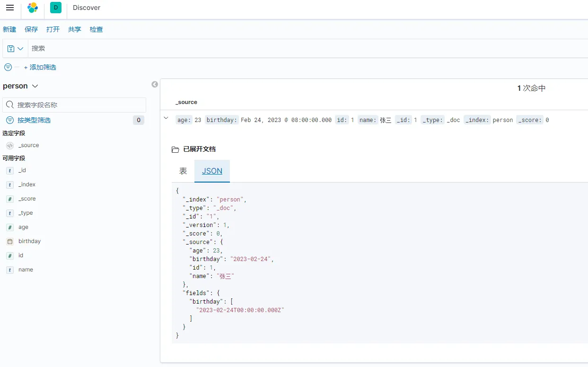Image resolution: width=588 pixels, height=367 pixels.
Task: Click the id number type icon
Action: pos(10,255)
